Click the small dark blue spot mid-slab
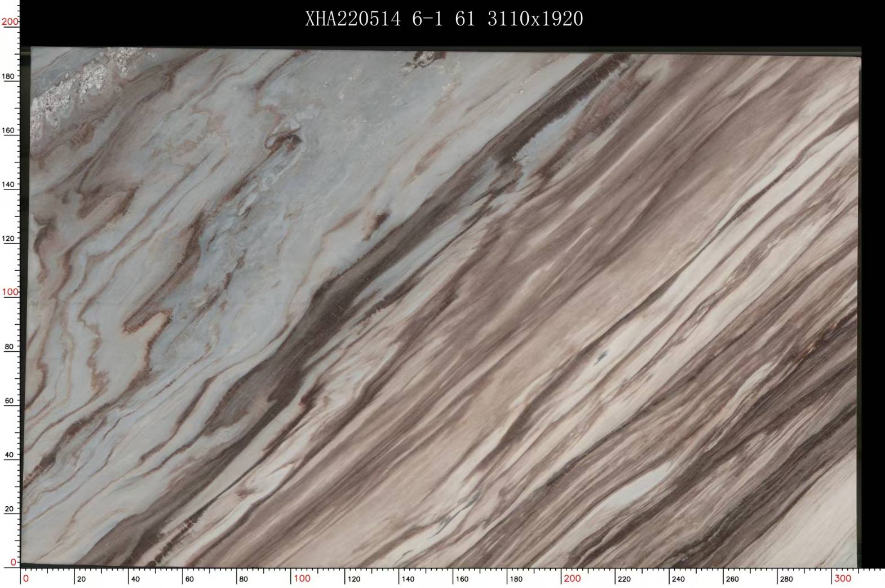The height and width of the screenshot is (588, 885). point(601,356)
